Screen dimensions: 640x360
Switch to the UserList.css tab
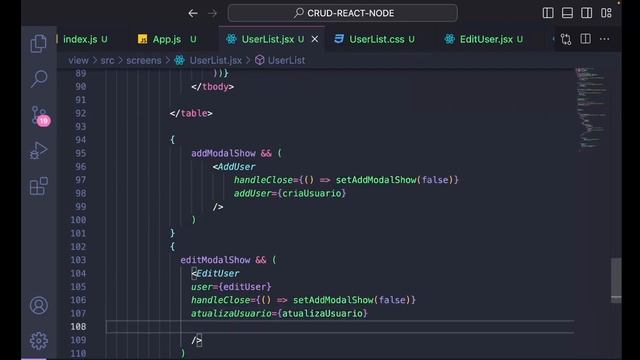[376, 39]
